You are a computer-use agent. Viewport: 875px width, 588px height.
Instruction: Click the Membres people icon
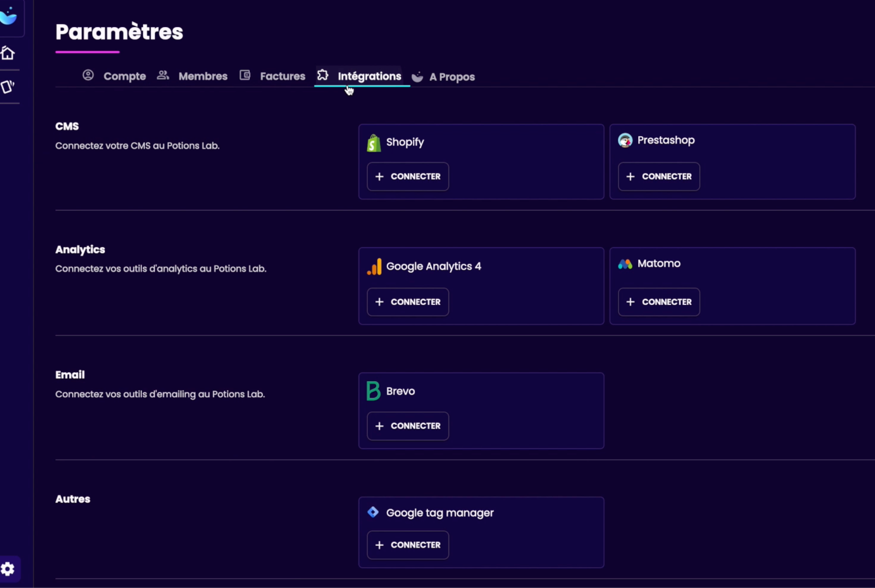click(x=163, y=75)
